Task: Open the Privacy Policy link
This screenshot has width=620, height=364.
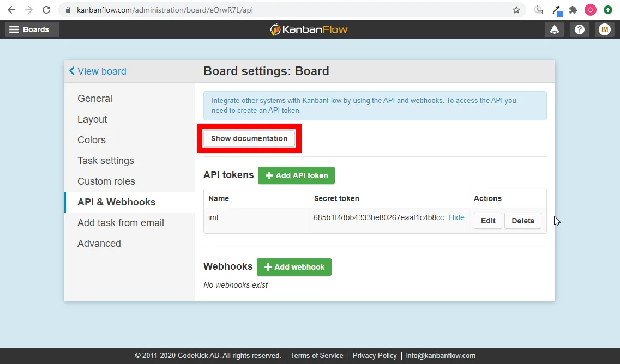Action: click(x=375, y=356)
